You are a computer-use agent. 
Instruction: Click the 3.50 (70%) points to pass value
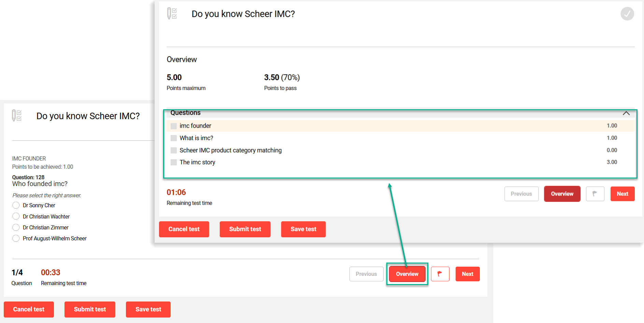pyautogui.click(x=282, y=78)
